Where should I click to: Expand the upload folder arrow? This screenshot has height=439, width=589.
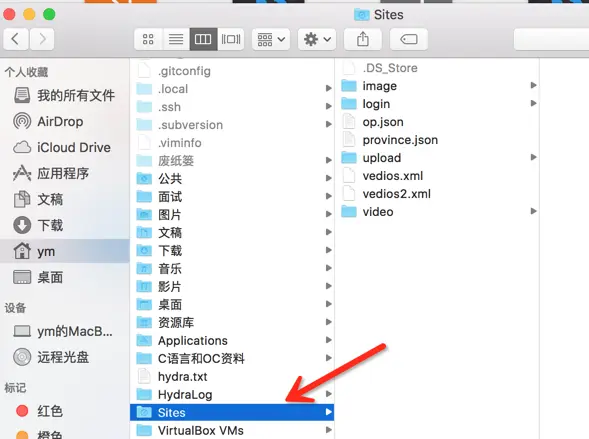533,157
